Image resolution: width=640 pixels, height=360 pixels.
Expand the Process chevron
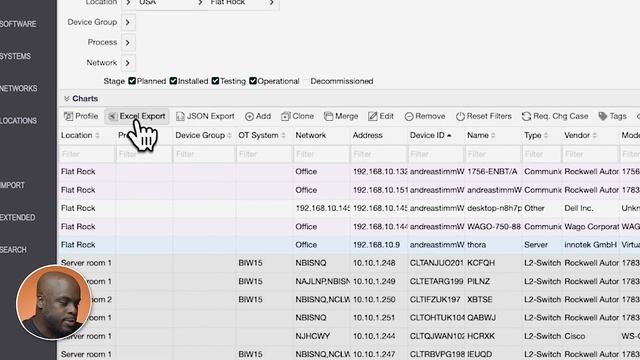[128, 42]
